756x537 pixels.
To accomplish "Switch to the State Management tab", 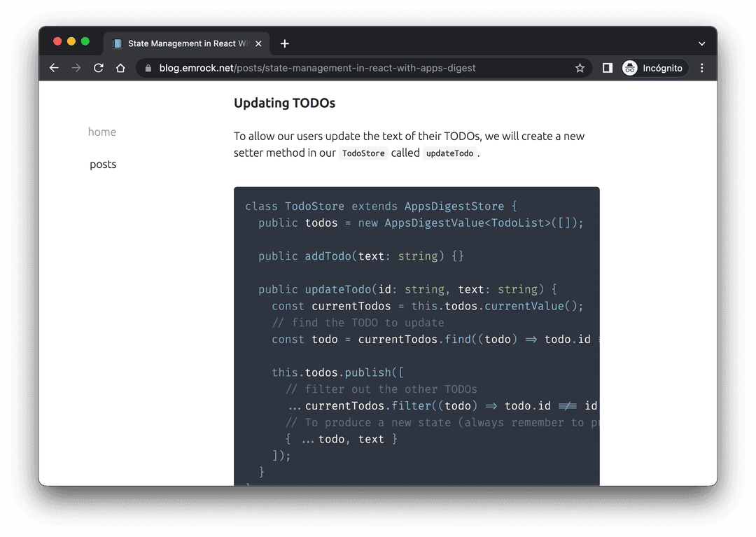I will coord(185,43).
